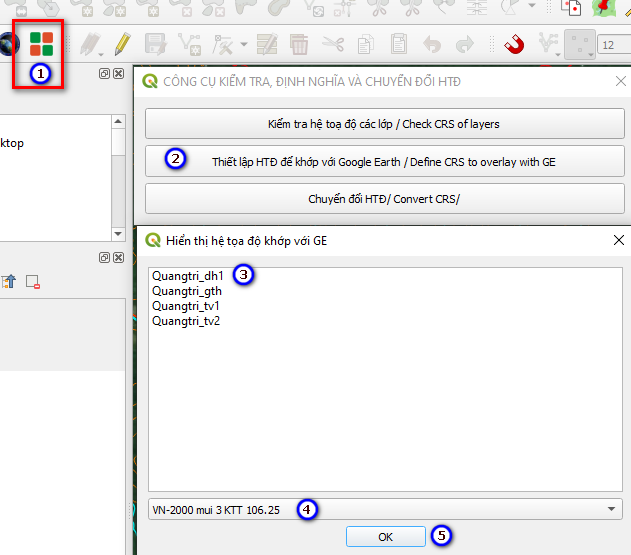
Task: Click the Redo arrow icon
Action: [x=464, y=44]
